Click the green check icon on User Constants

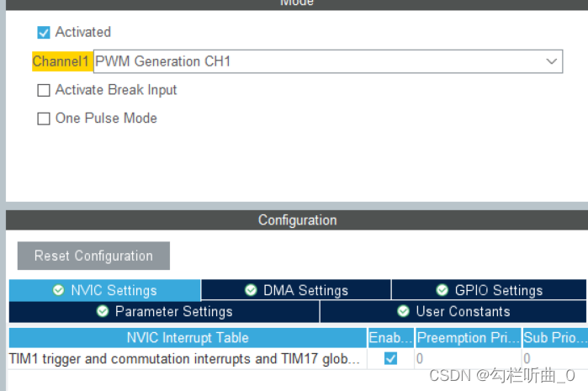(403, 311)
